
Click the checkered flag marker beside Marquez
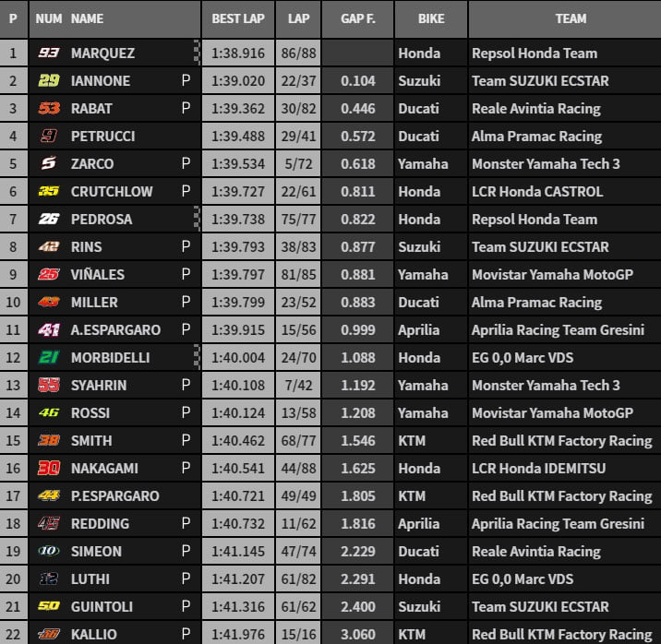click(197, 53)
